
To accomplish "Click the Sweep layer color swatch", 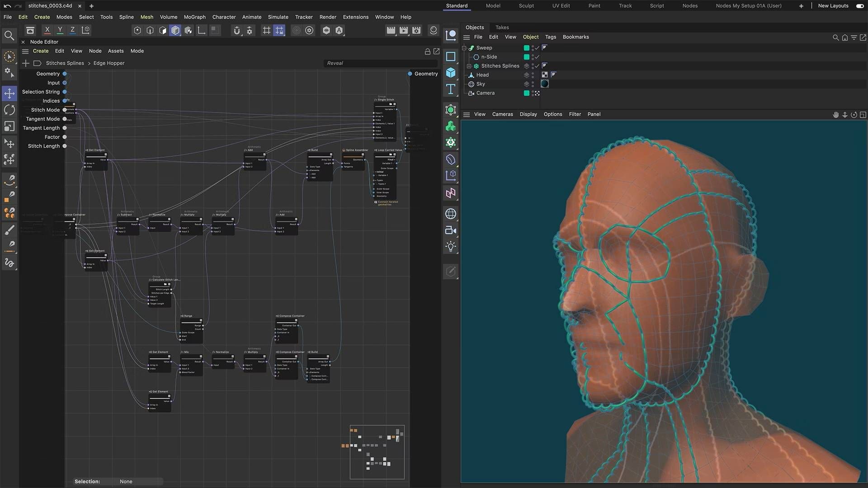I will [x=526, y=48].
